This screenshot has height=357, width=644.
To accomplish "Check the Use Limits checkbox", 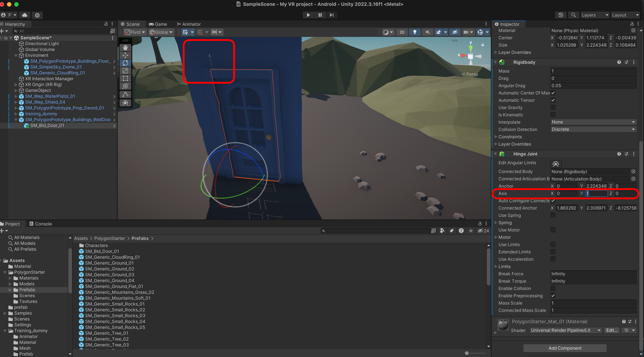I will [553, 244].
